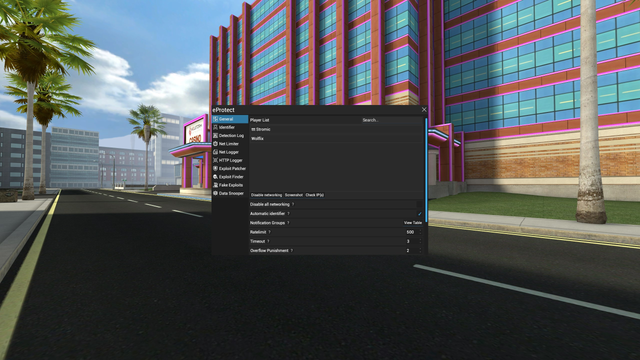Open the Ratelimit help question mark
The width and height of the screenshot is (640, 360).
click(x=269, y=232)
